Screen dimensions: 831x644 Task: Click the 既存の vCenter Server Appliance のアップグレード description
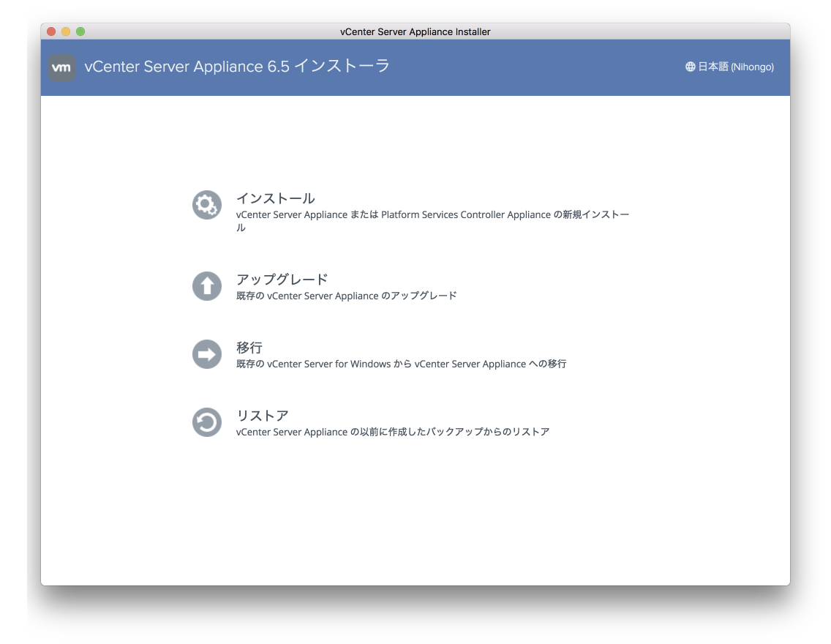(346, 296)
